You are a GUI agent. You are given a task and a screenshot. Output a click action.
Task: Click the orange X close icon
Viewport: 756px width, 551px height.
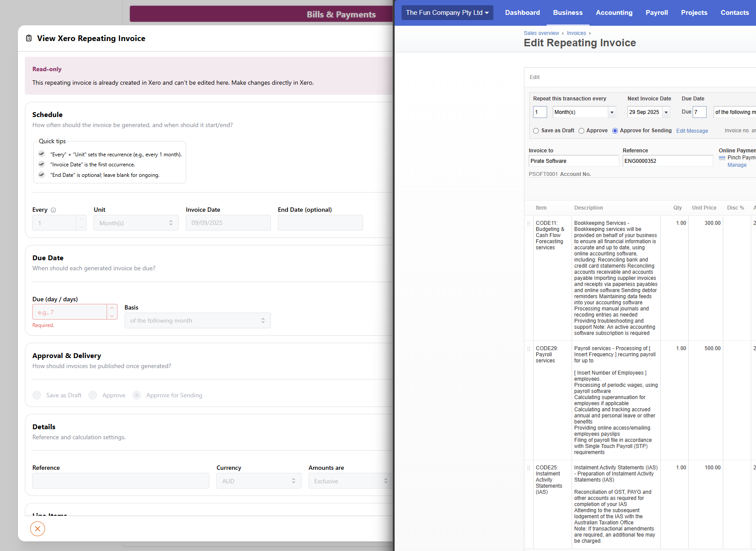[x=38, y=529]
